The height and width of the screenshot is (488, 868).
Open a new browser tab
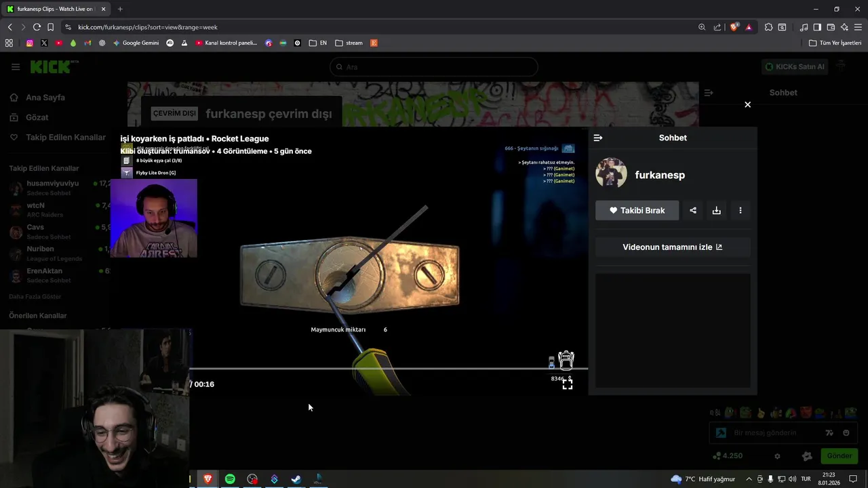[120, 9]
